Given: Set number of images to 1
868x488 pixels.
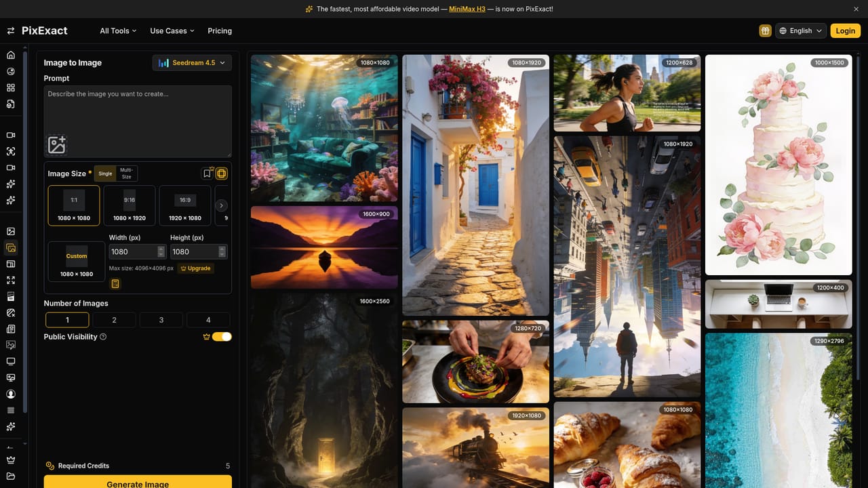Looking at the screenshot, I should pos(67,320).
